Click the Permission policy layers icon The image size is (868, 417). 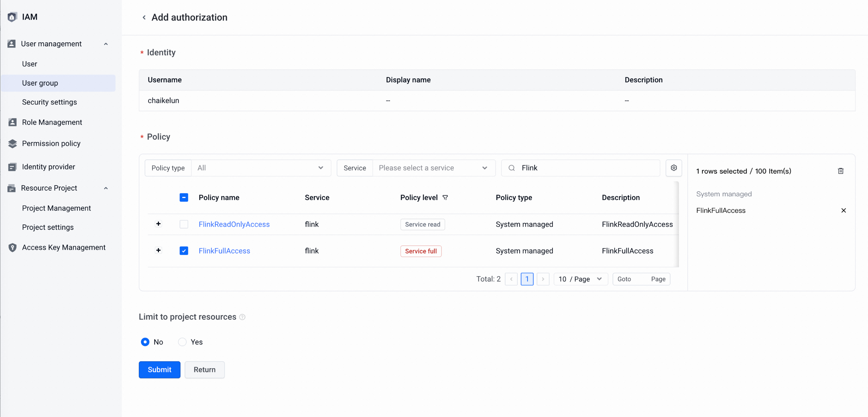point(13,144)
